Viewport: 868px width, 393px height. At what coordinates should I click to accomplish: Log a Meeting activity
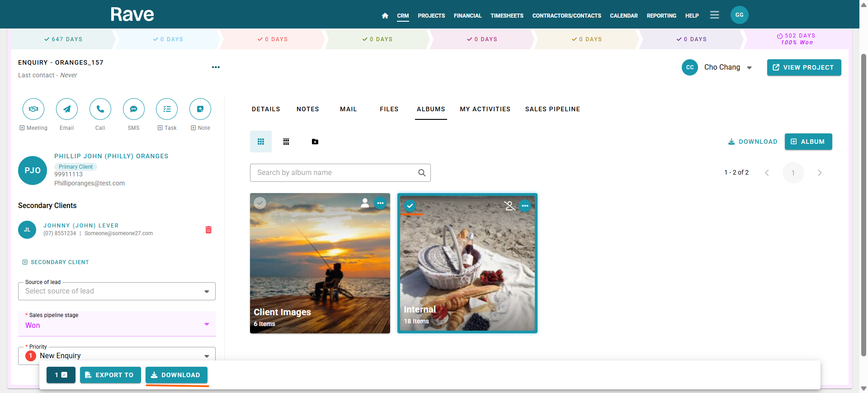[x=33, y=109]
